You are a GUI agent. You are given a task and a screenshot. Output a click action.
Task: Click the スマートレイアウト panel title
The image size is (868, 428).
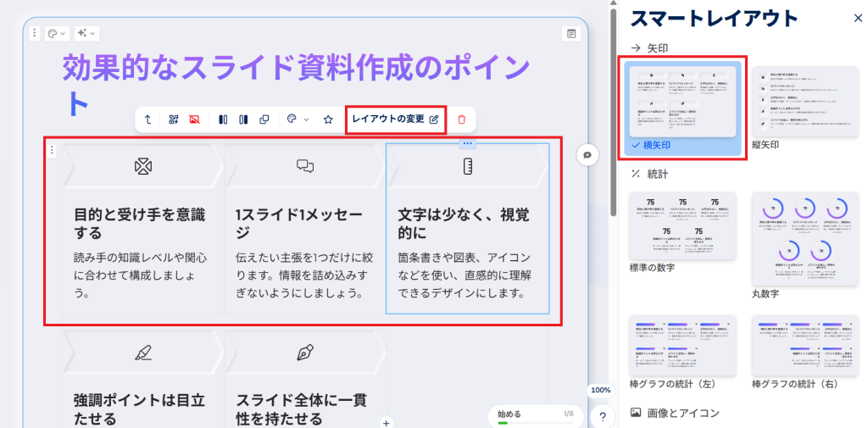pyautogui.click(x=715, y=19)
